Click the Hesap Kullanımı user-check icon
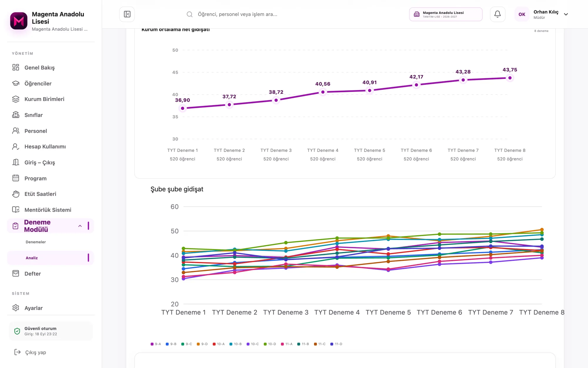Screen dimensions: 588x368 pyautogui.click(x=16, y=147)
